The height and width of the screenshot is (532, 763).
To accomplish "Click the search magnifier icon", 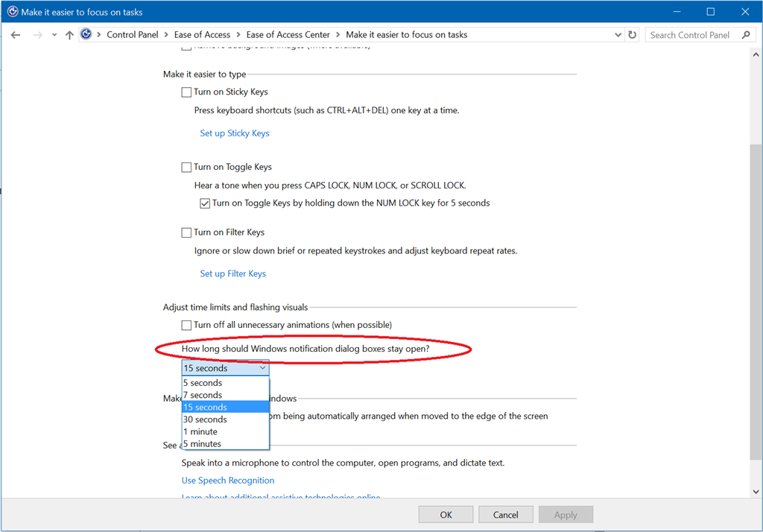I will 746,35.
